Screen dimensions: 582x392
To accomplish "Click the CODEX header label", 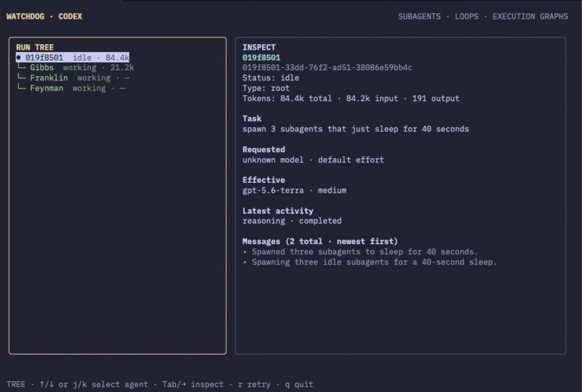I will point(70,17).
